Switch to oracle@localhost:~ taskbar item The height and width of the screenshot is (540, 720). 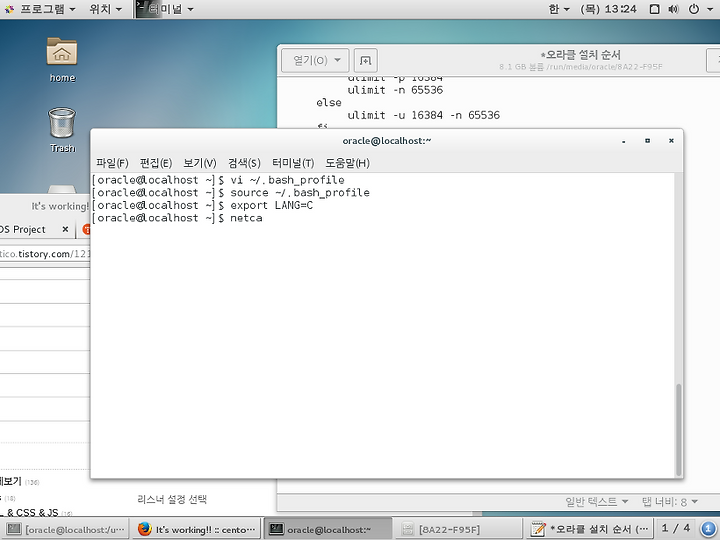[x=328, y=529]
